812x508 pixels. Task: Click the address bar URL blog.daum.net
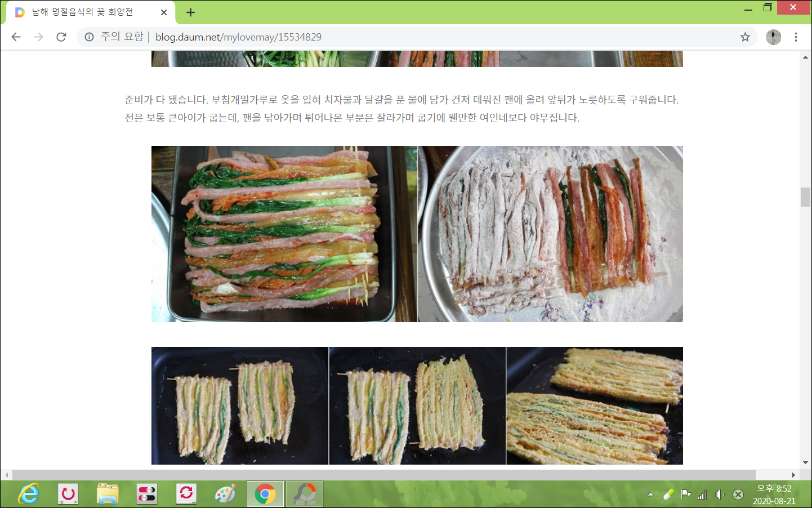(x=239, y=37)
